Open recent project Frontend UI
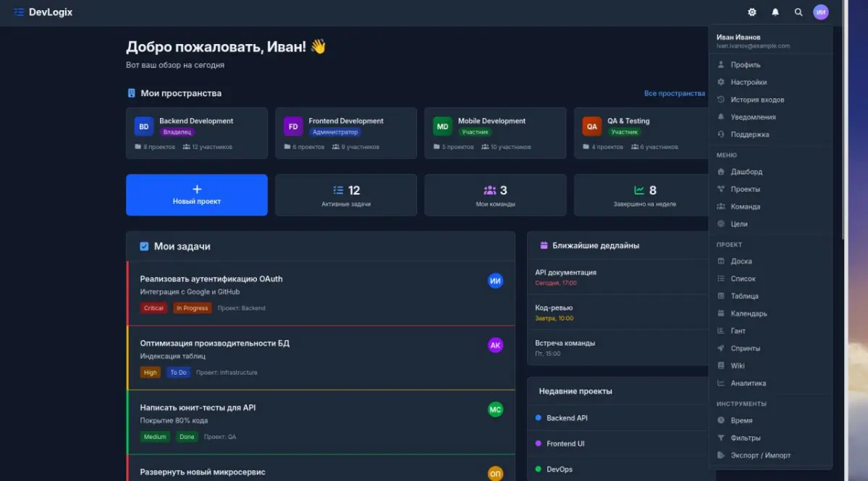The height and width of the screenshot is (481, 868). (x=618, y=444)
